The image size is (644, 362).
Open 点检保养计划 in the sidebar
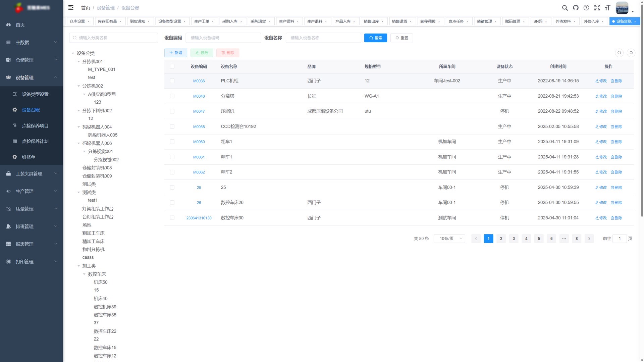point(35,141)
